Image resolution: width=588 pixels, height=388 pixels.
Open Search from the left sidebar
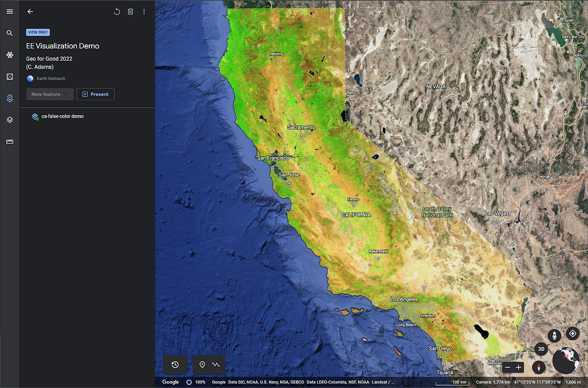[10, 33]
